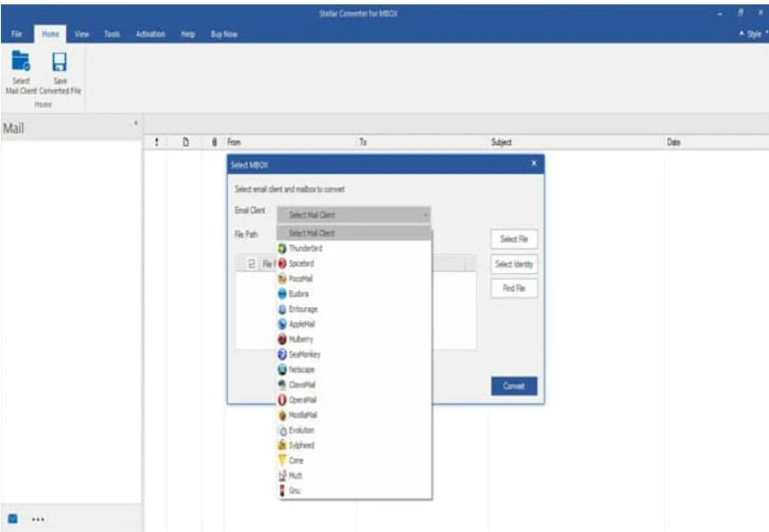Select the SeaMonkey icon in the list
Screen dimensions: 769x532
[x=282, y=354]
